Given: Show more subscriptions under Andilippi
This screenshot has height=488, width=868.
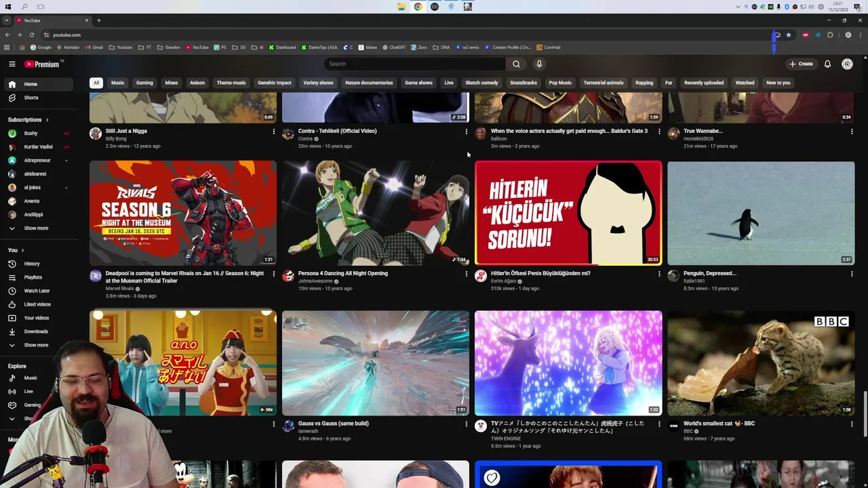Looking at the screenshot, I should [x=37, y=228].
